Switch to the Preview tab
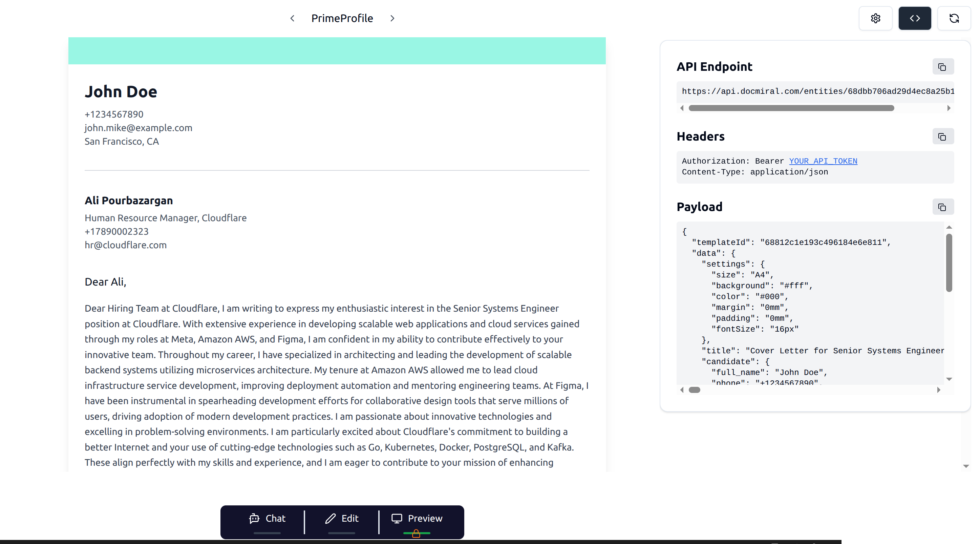Screen dimensions: 980x544 (417, 519)
